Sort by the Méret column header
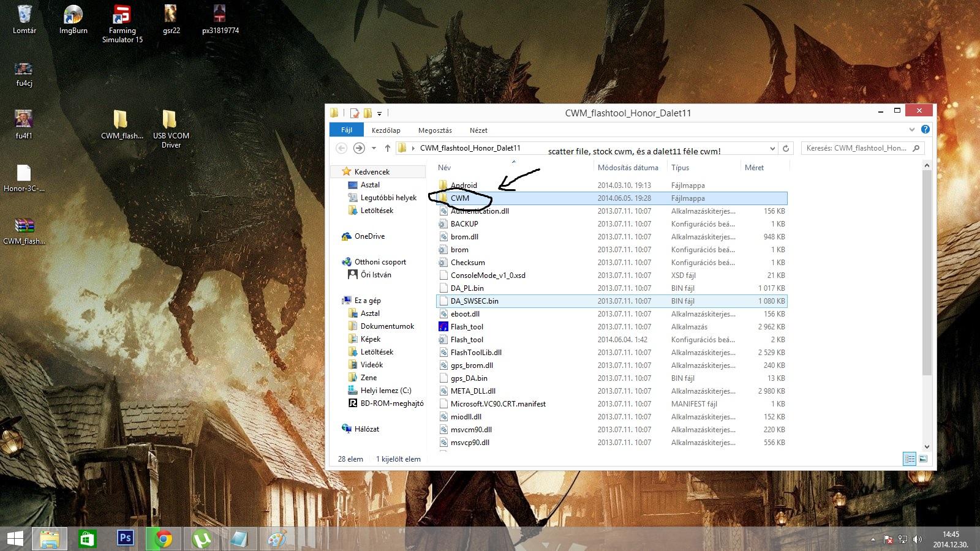Screen dimensions: 980x551 (x=765, y=167)
